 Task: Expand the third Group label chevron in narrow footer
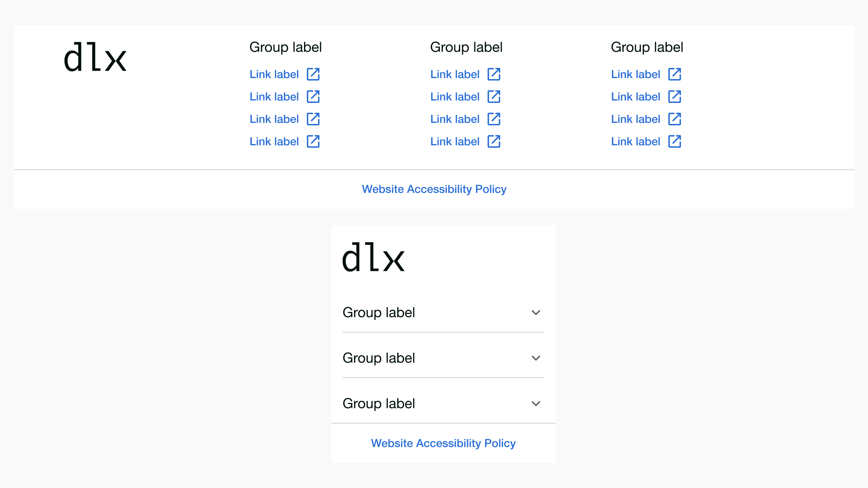[x=536, y=403]
